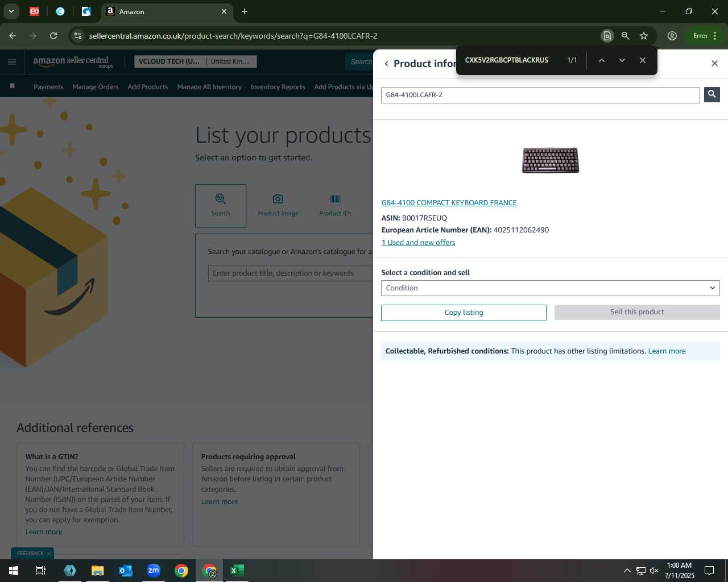This screenshot has height=582, width=728.
Task: Click the G84-4100LCAFR-2 search box
Action: pyautogui.click(x=540, y=95)
